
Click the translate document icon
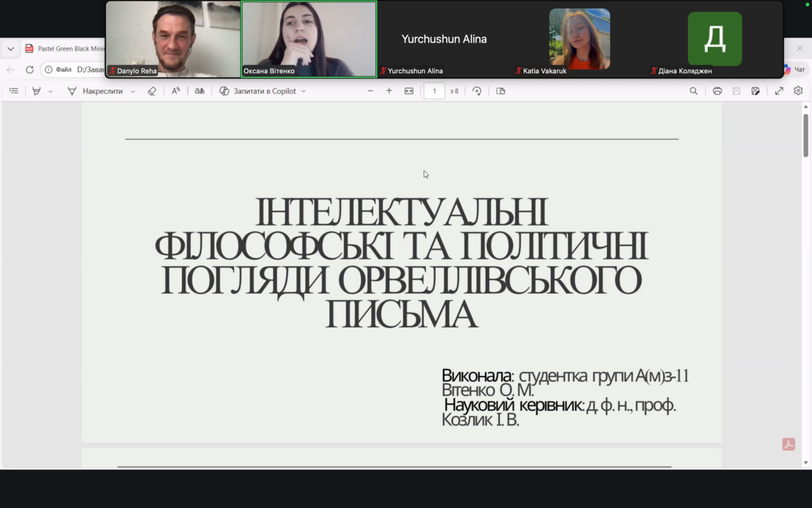[200, 91]
